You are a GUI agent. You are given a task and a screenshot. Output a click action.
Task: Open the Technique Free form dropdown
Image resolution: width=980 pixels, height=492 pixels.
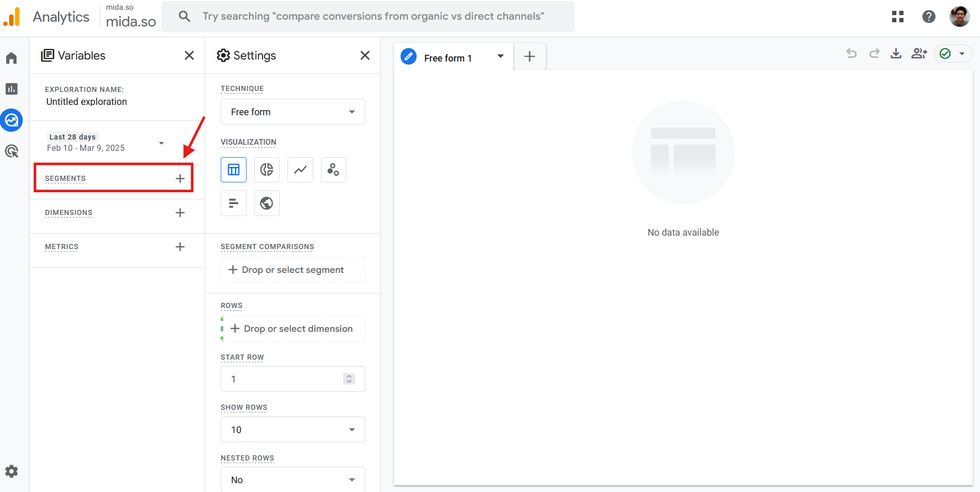[293, 112]
